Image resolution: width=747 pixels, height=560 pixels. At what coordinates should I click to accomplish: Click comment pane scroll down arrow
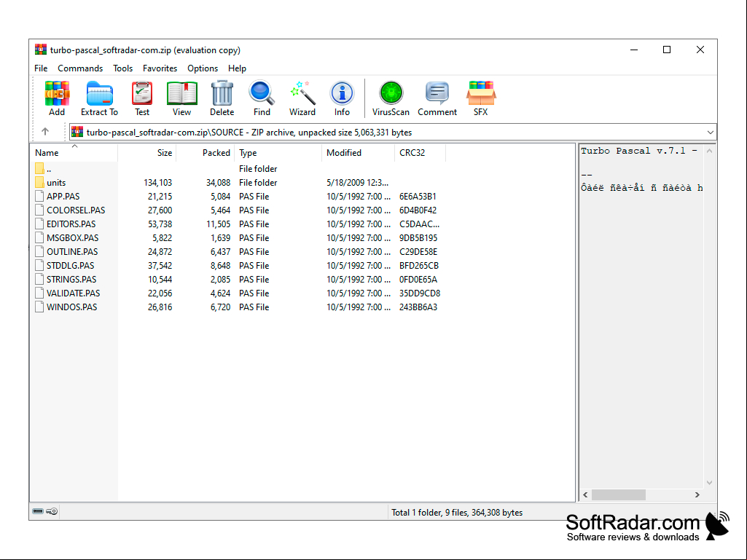pyautogui.click(x=709, y=482)
